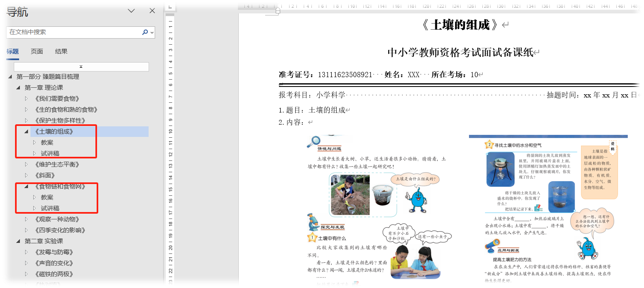Collapse the 第二章 实验课 triangle
Viewport: 644px width, 288px height.
18,241
